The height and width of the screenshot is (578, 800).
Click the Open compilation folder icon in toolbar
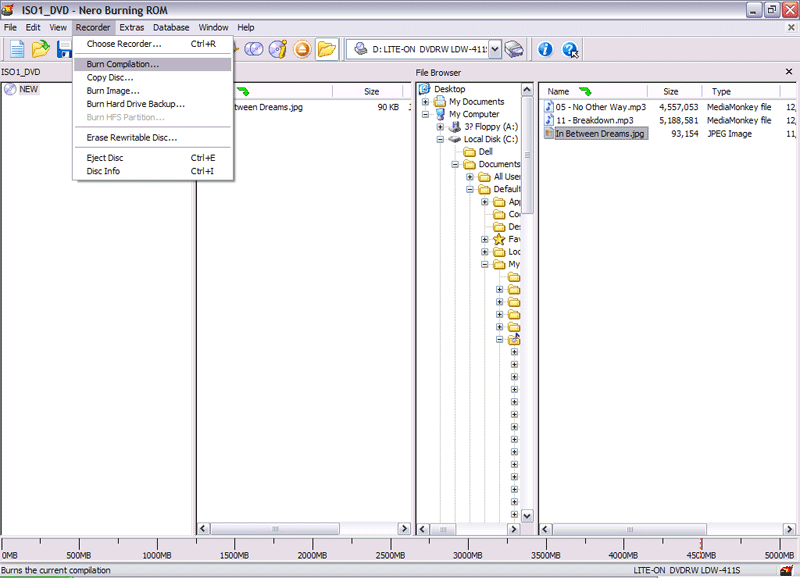click(x=40, y=49)
